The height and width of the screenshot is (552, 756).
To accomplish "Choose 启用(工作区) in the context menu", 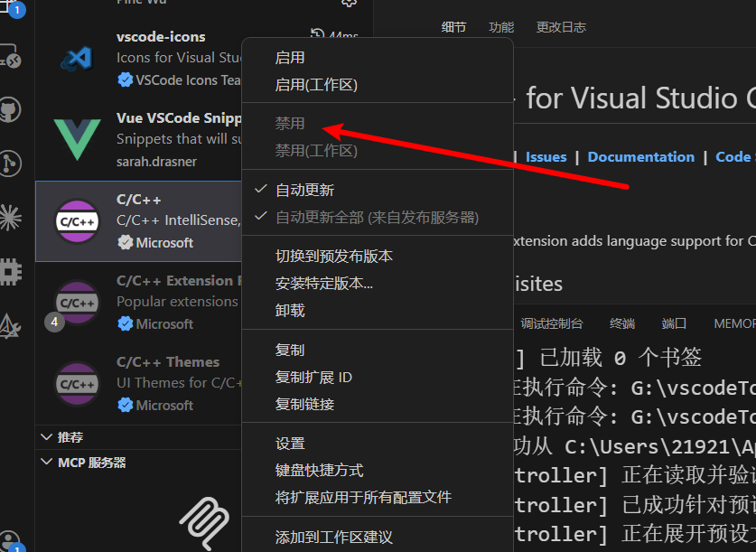I will tap(377, 85).
